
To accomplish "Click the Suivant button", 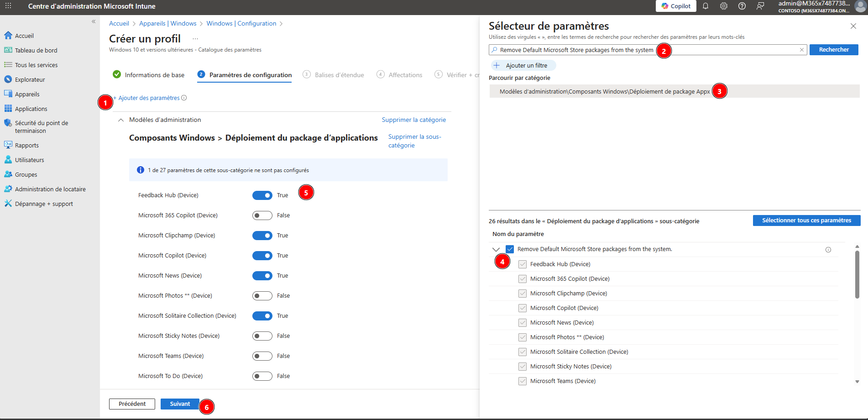I will [x=180, y=404].
